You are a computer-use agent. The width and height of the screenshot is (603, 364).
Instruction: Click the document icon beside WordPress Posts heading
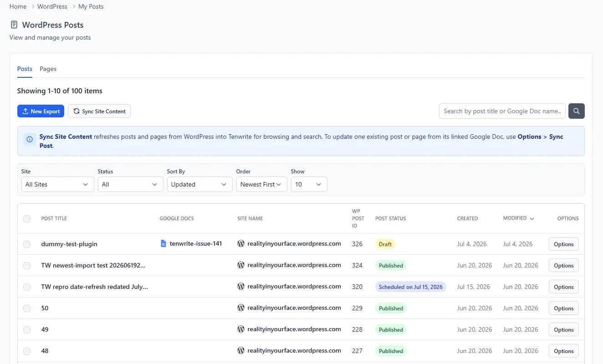(14, 25)
